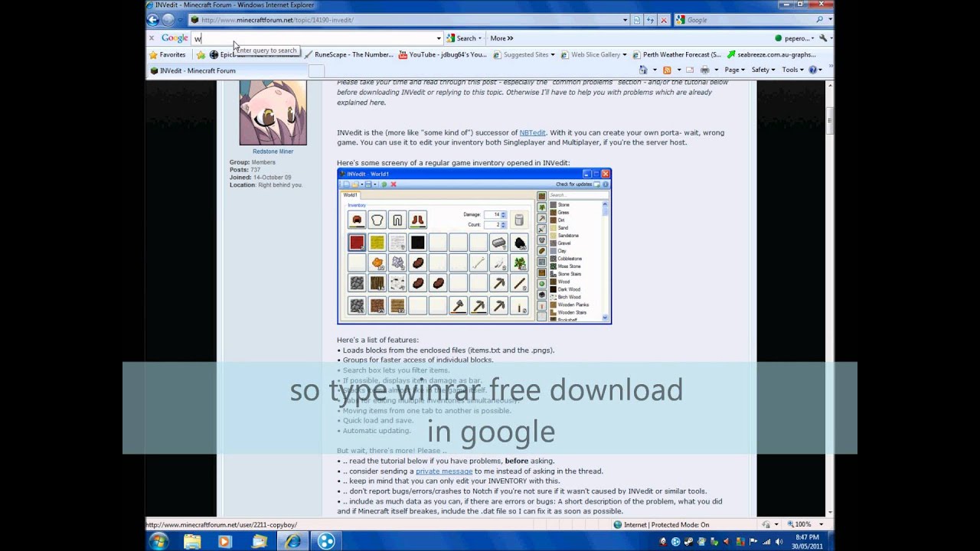Open the Page menu dropdown
Screen dimensions: 980x551
(735, 70)
